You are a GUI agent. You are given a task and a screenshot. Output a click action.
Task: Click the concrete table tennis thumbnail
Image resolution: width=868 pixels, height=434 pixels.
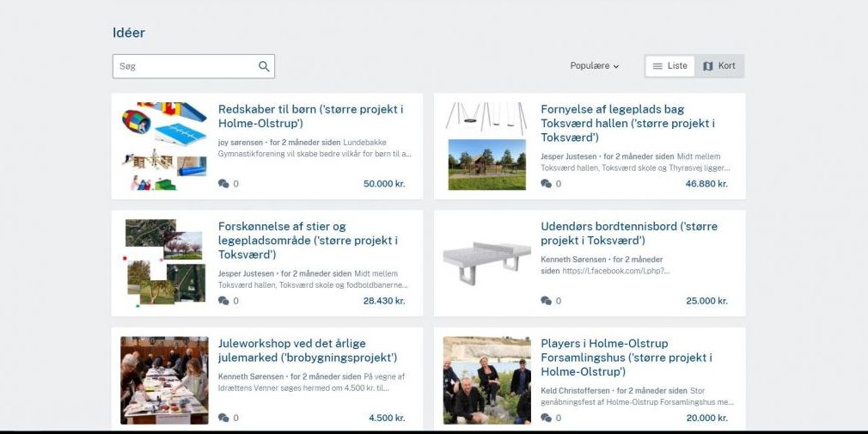pyautogui.click(x=487, y=263)
